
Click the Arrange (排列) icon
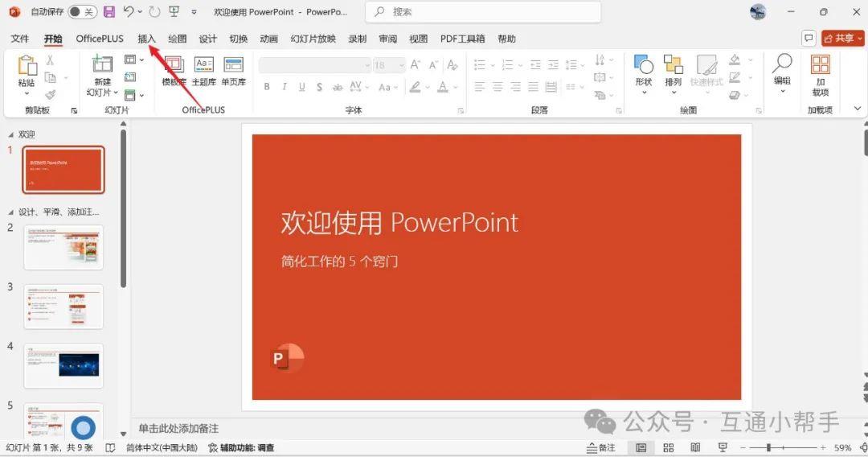pos(674,65)
